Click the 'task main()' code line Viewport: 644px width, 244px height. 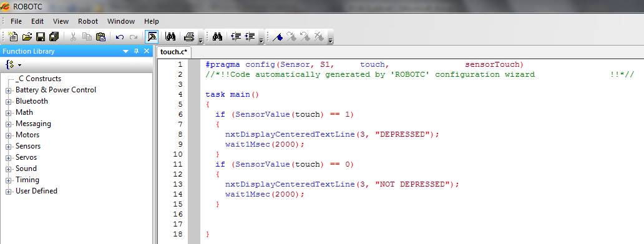tap(232, 94)
